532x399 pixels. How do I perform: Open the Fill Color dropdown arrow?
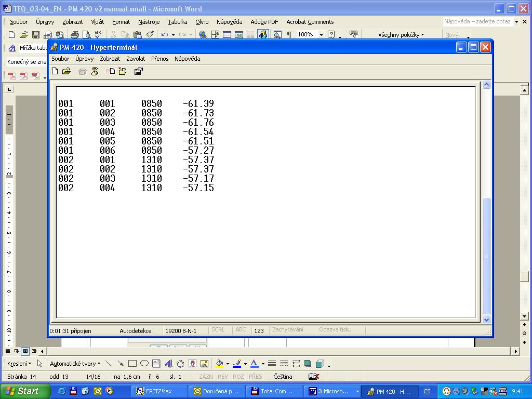228,364
